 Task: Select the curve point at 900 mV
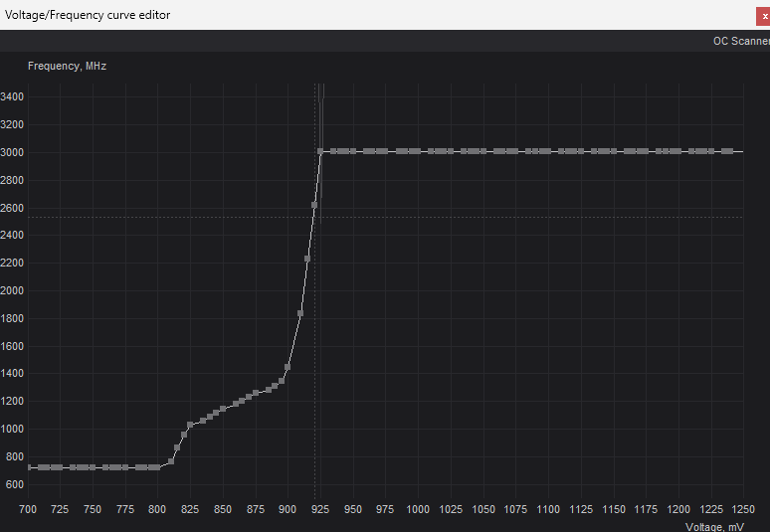pyautogui.click(x=288, y=367)
